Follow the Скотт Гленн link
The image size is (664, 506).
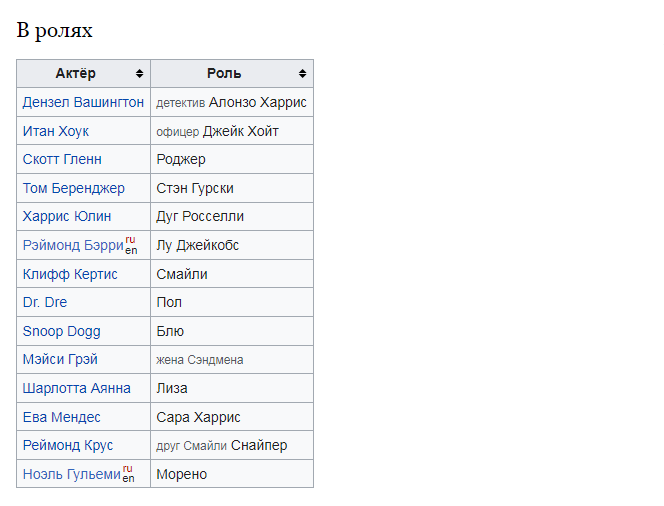tap(62, 159)
